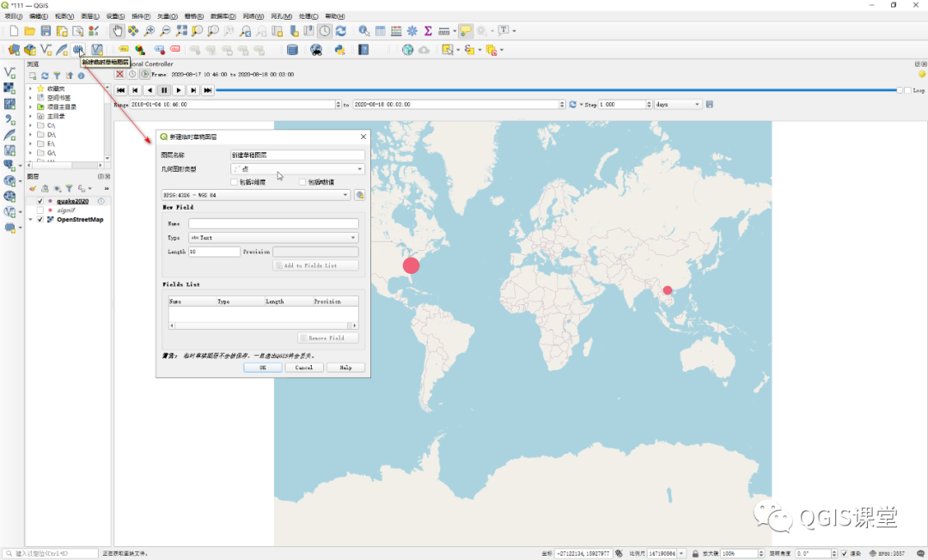Check the include Z dimension checkbox
928x560 pixels.
[x=234, y=182]
